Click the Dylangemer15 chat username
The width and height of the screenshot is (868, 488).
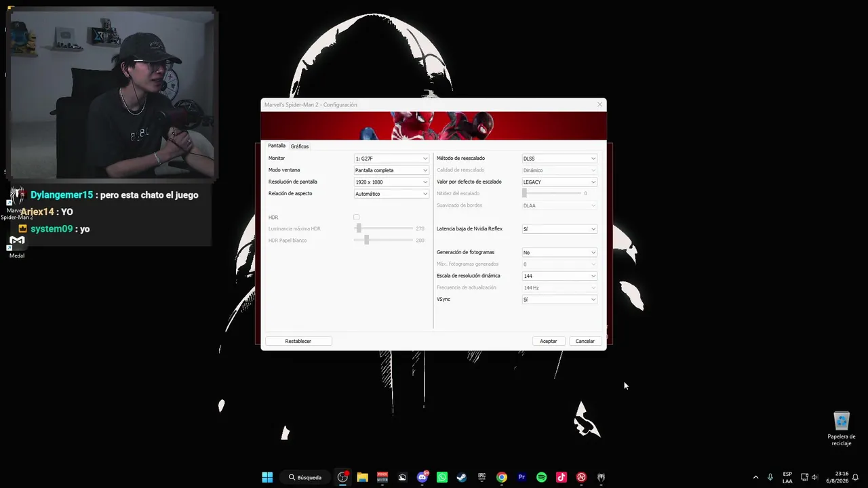pyautogui.click(x=62, y=195)
